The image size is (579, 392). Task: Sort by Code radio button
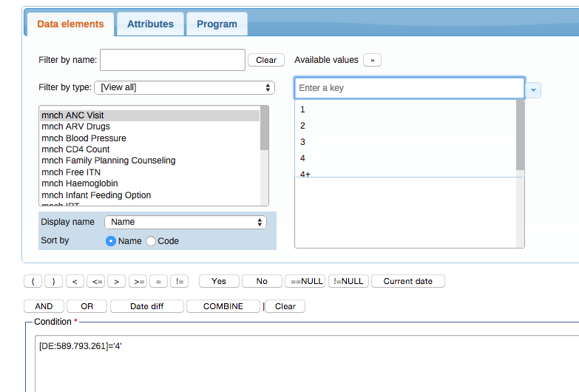pos(150,241)
